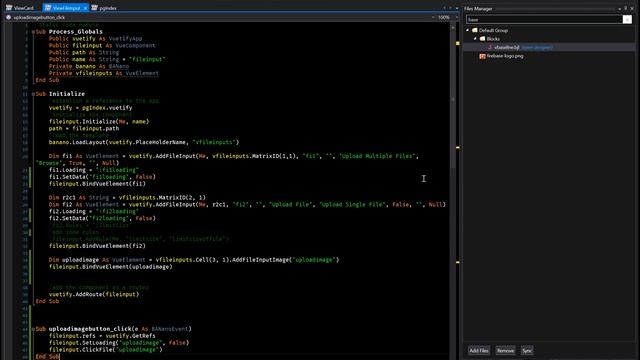Open Files Manager panel options arrow
Screen dimensions: 640x360
pos(619,8)
